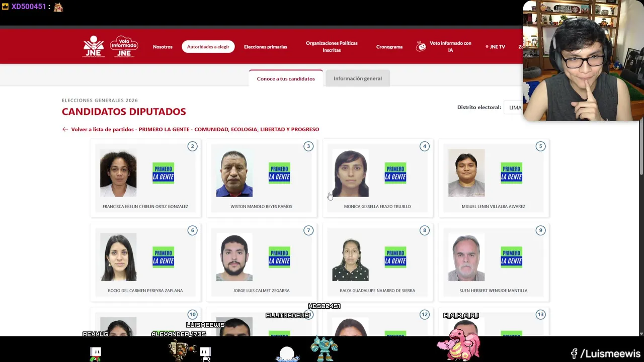
Task: Open the photo of Miguel Lenin Villalba Alvarez
Action: point(466,173)
